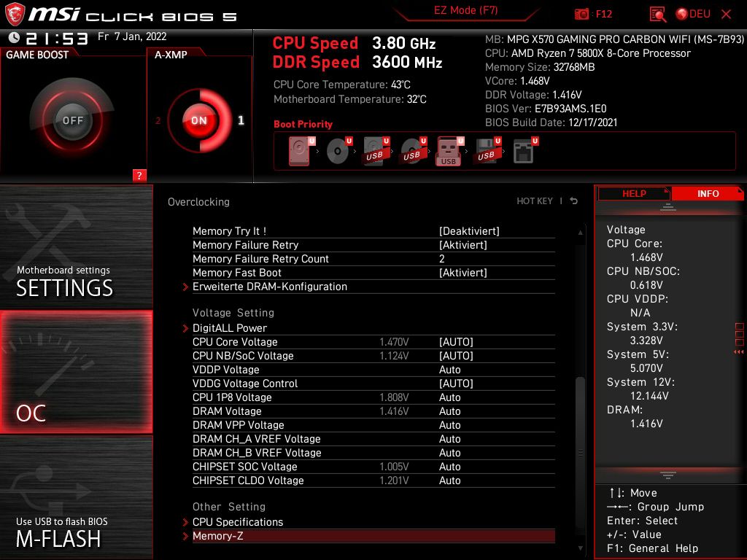747x560 pixels.
Task: Edit the Memory Failure Retry Count value 2
Action: 441,259
